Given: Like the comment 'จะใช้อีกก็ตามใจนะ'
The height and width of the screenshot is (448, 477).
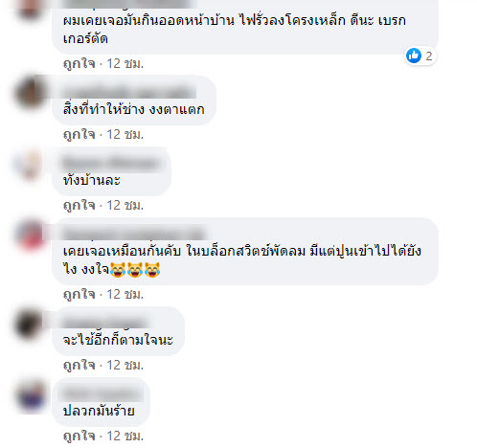Looking at the screenshot, I should click(79, 366).
